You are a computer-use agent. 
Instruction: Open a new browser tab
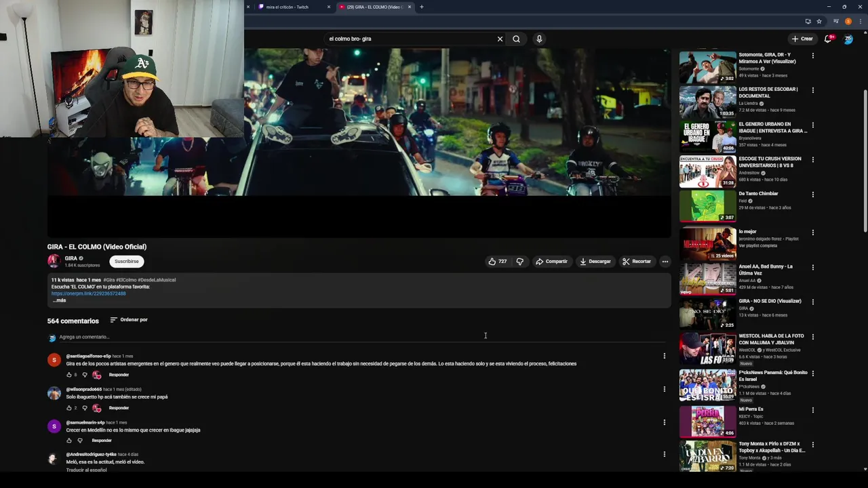pos(422,7)
